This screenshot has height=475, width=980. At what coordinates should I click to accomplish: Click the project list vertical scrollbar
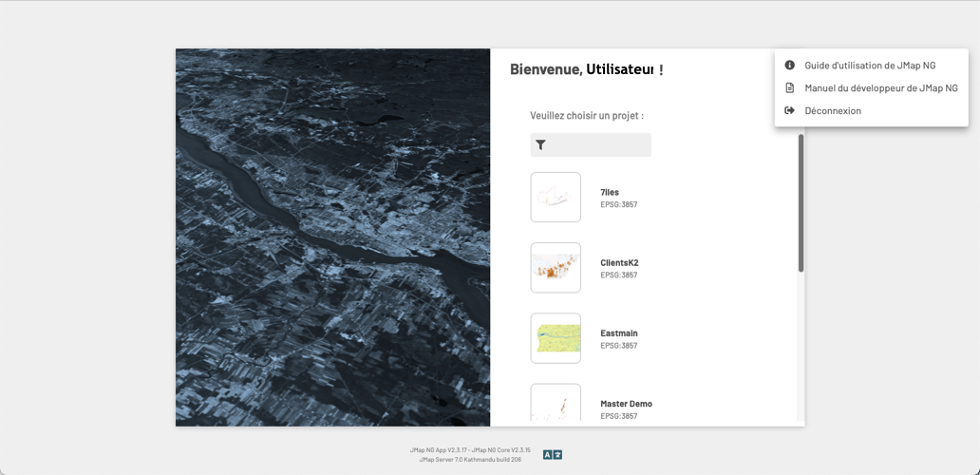[x=801, y=203]
